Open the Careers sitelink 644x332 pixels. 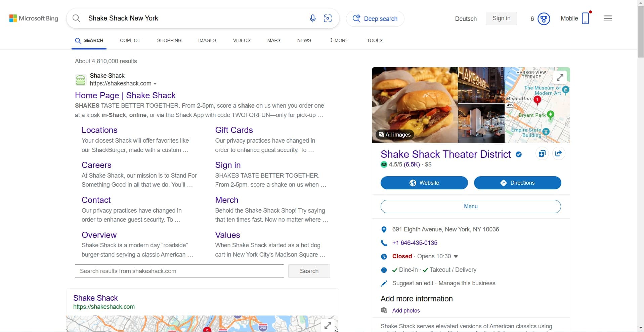tap(96, 165)
